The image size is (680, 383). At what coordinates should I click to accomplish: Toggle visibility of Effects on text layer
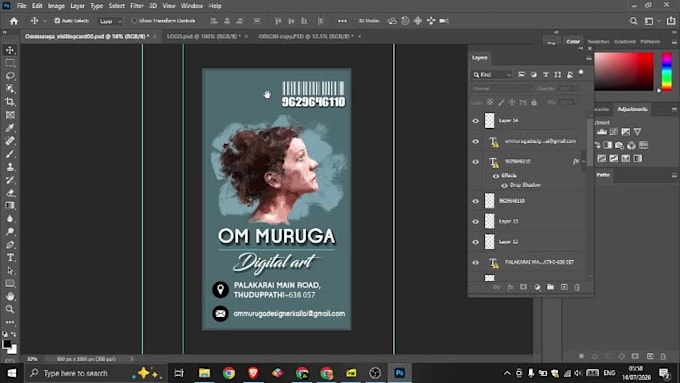click(496, 176)
